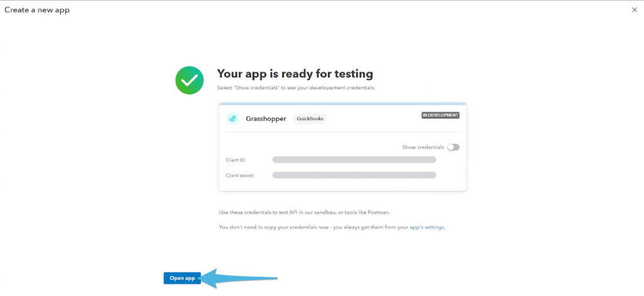644x296 pixels.
Task: Click the masked Client ID value
Action: 354,160
